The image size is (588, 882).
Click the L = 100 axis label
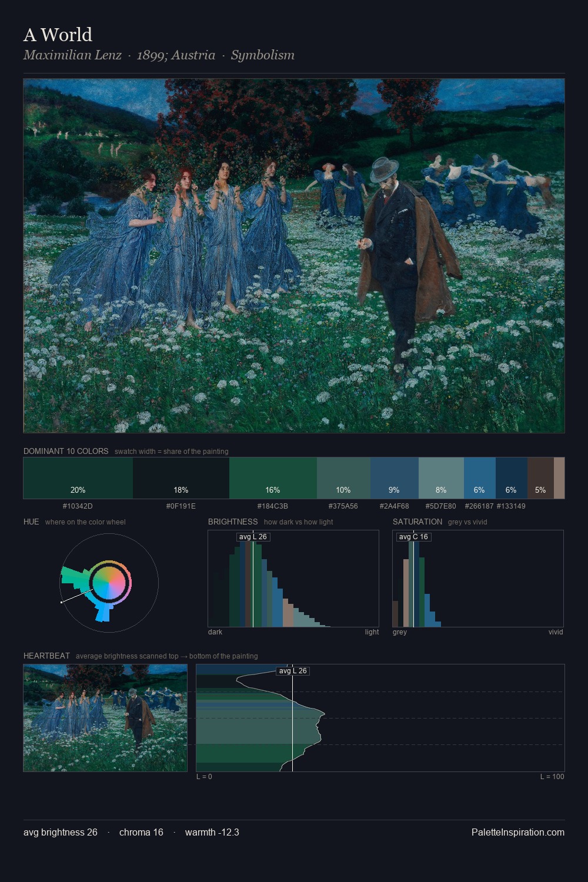[x=552, y=777]
